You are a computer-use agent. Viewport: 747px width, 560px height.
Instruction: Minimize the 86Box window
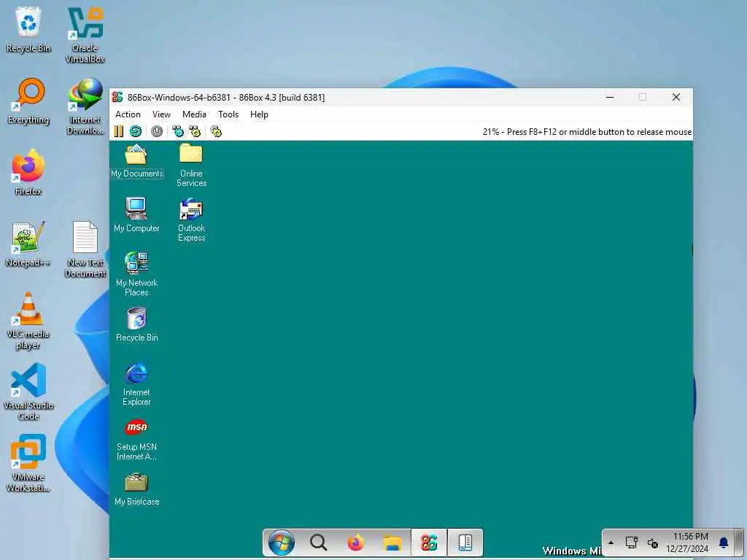click(x=610, y=97)
